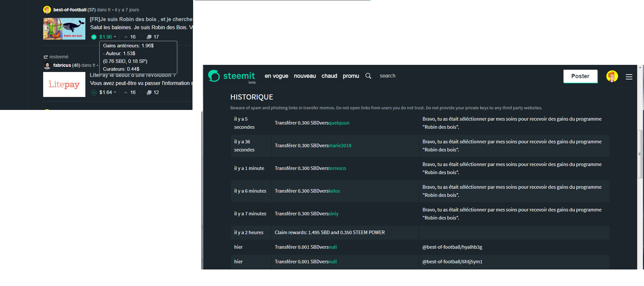
Task: Click the best-of-football author avatar
Action: coord(47,10)
